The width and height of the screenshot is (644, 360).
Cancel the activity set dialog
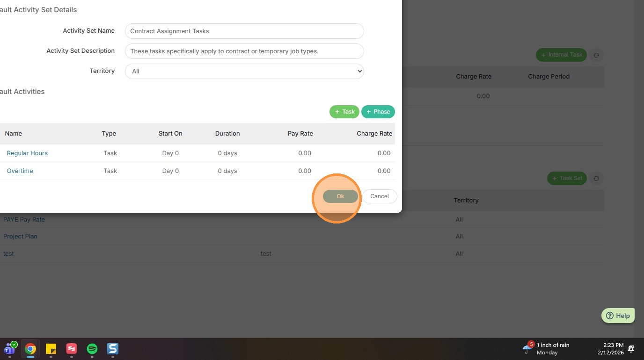pyautogui.click(x=379, y=196)
